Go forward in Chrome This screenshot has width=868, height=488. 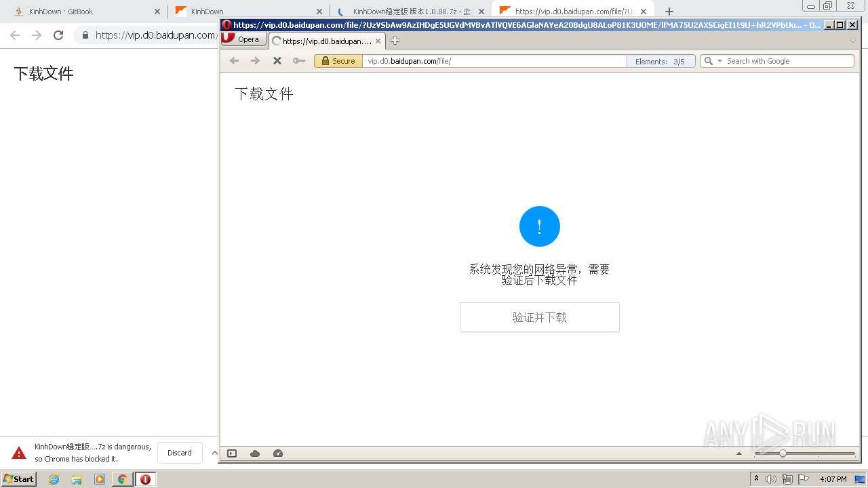click(37, 35)
